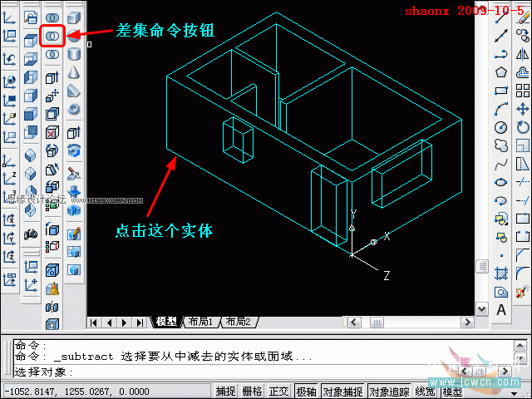Select the Wedge solid tool
This screenshot has width=532, height=399.
click(74, 91)
